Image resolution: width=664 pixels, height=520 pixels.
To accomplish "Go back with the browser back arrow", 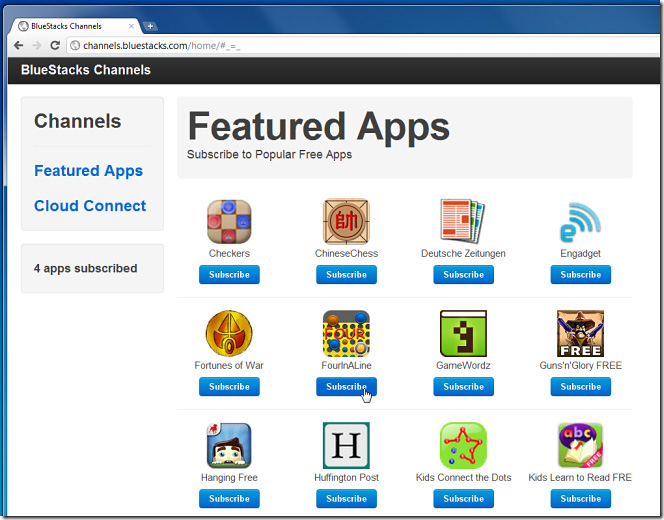I will click(x=19, y=45).
